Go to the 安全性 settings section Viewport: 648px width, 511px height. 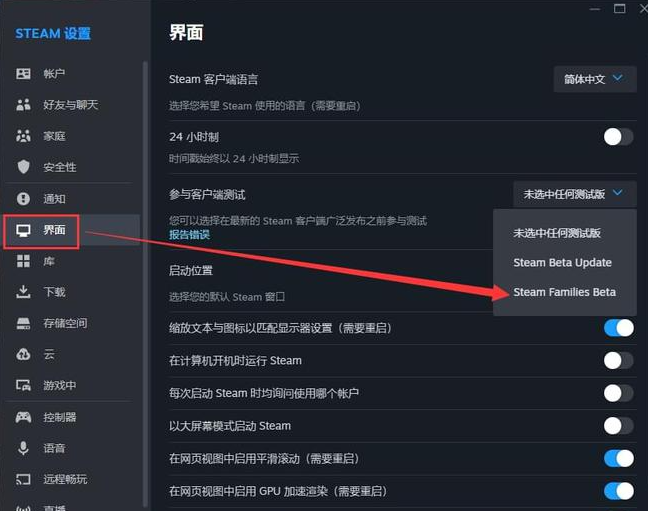(x=72, y=167)
